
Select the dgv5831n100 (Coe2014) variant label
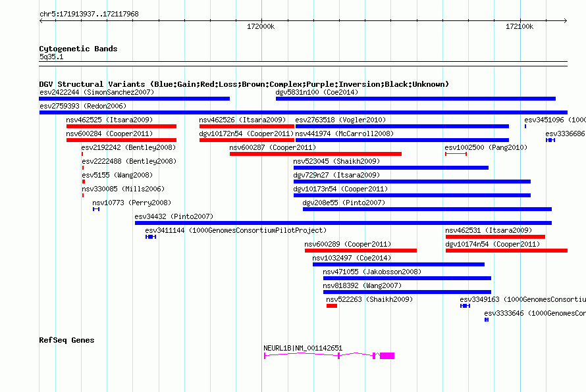tap(317, 92)
